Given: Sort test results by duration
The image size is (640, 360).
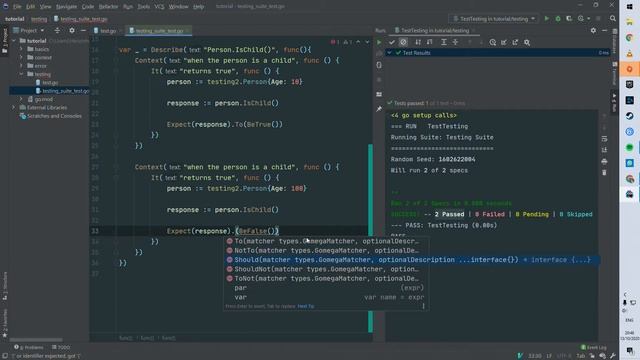Looking at the screenshot, I should click(x=429, y=42).
